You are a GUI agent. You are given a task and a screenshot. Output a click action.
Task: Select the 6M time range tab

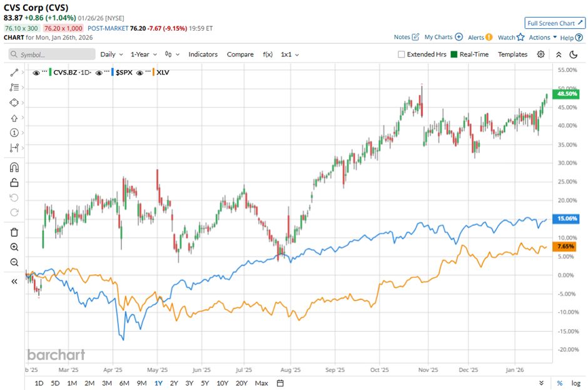(124, 383)
